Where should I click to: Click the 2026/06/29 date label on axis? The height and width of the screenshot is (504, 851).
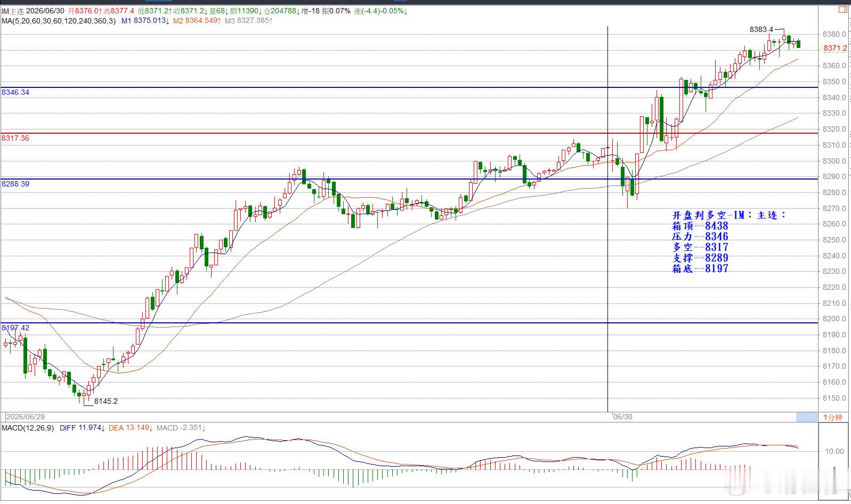pyautogui.click(x=25, y=417)
